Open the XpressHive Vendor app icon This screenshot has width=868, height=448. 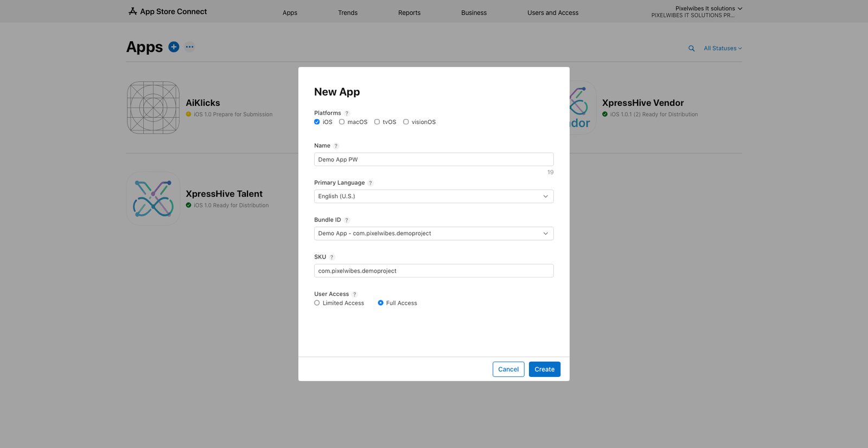(x=582, y=108)
